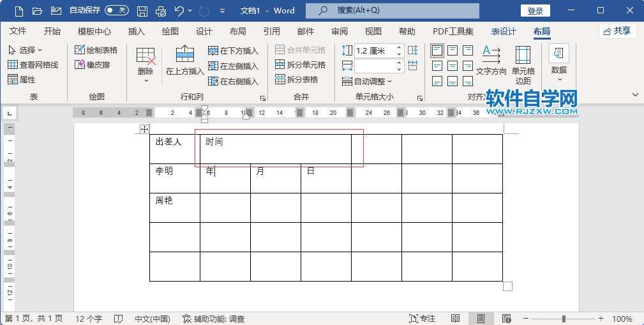Click the 文字方向 text direction button
This screenshot has width=644, height=325.
tap(491, 61)
